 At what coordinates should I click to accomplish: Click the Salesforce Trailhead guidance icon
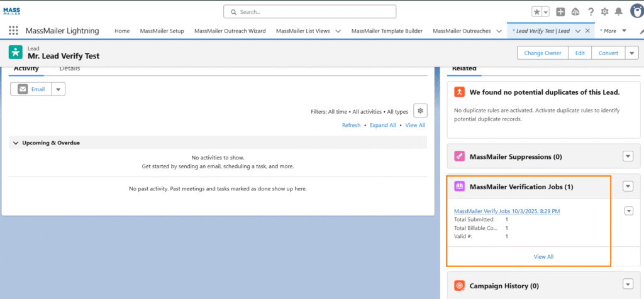[575, 12]
